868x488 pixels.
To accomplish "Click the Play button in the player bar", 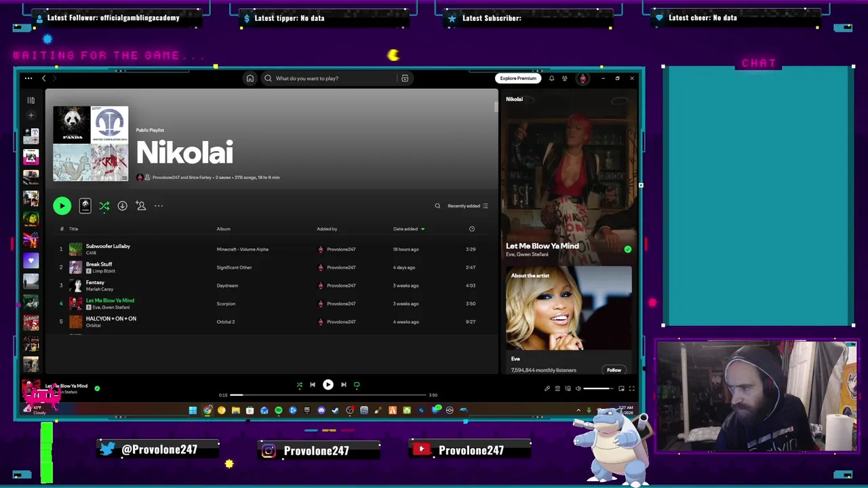I will (328, 385).
